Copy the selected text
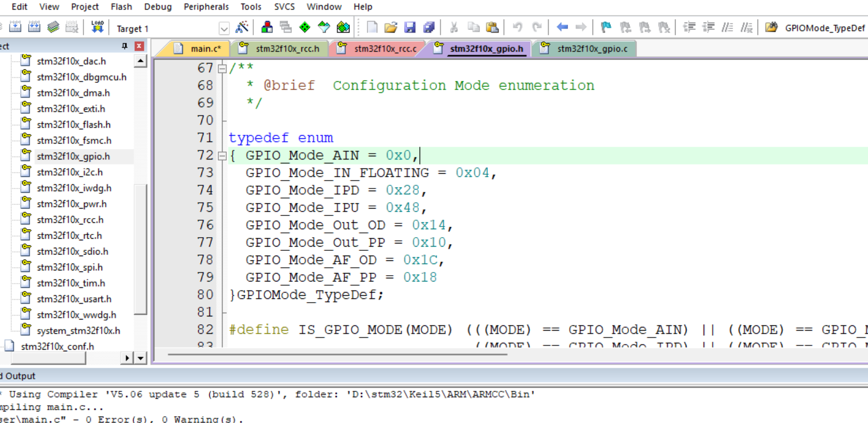The image size is (868, 423). click(473, 27)
